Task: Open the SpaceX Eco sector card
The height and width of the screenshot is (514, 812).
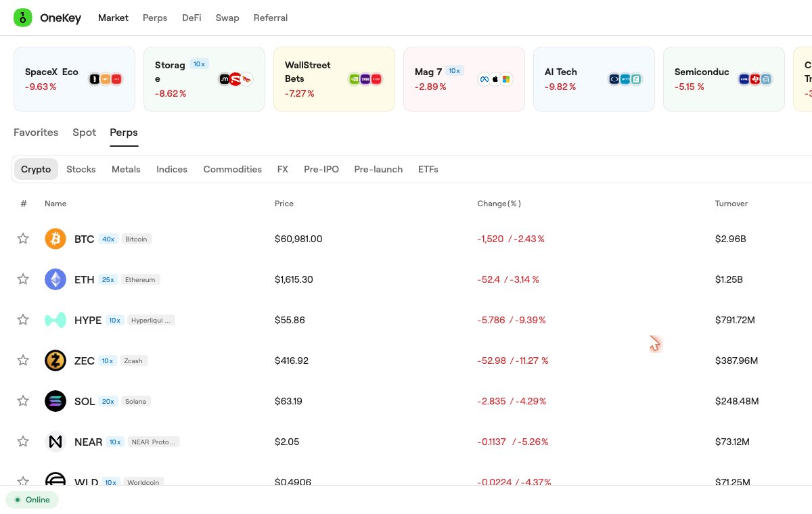Action: click(74, 79)
